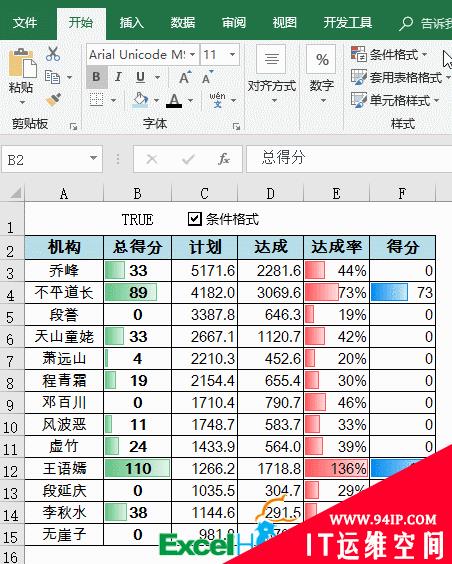Click the Decrease Font Size icon
This screenshot has height=564, width=452.
(207, 77)
